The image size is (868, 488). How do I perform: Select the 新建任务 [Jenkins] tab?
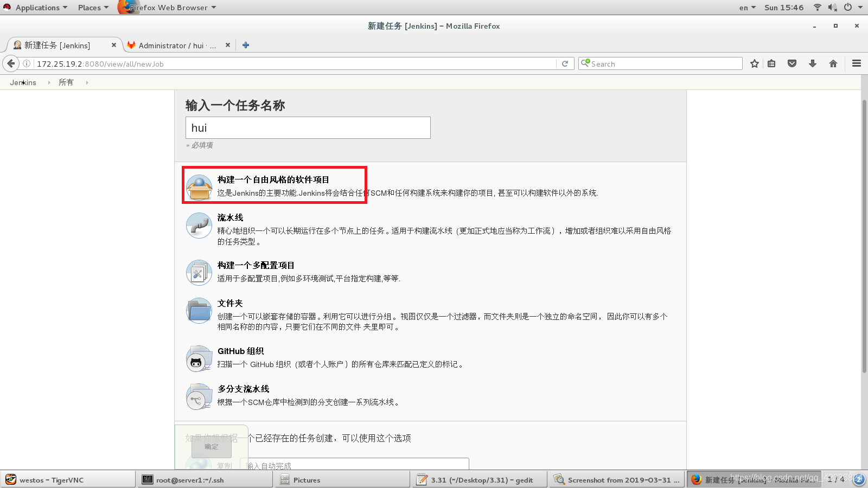pos(64,46)
